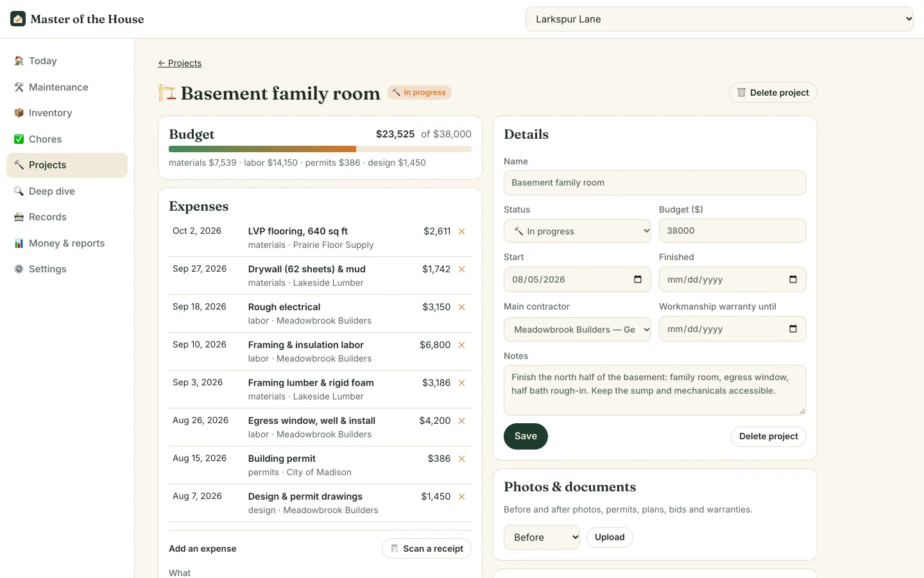Go back via the Projects link
Screen dimensions: 924x578
tap(180, 63)
